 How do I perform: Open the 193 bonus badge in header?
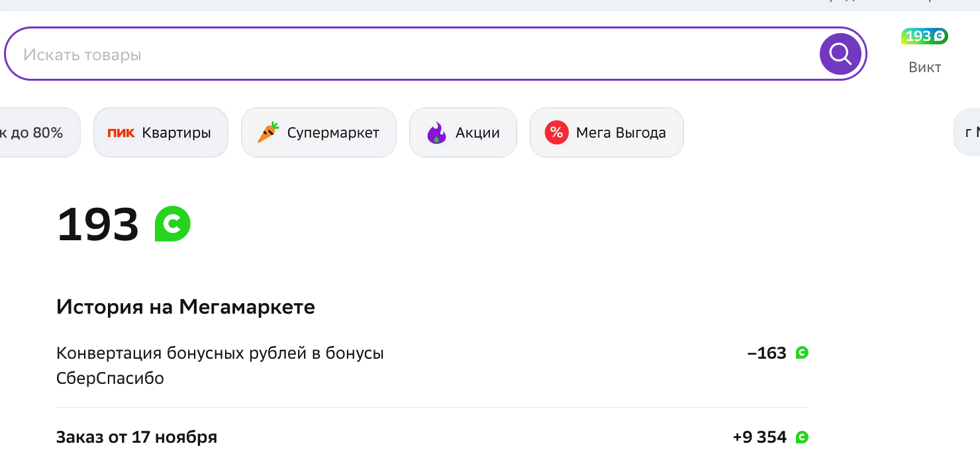click(x=924, y=36)
